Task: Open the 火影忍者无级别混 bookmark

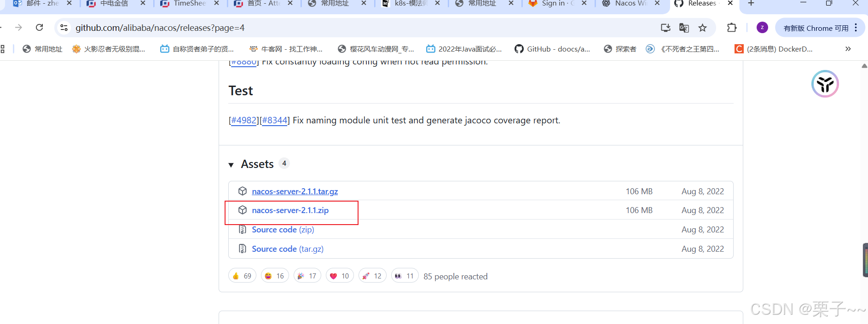Action: 109,49
